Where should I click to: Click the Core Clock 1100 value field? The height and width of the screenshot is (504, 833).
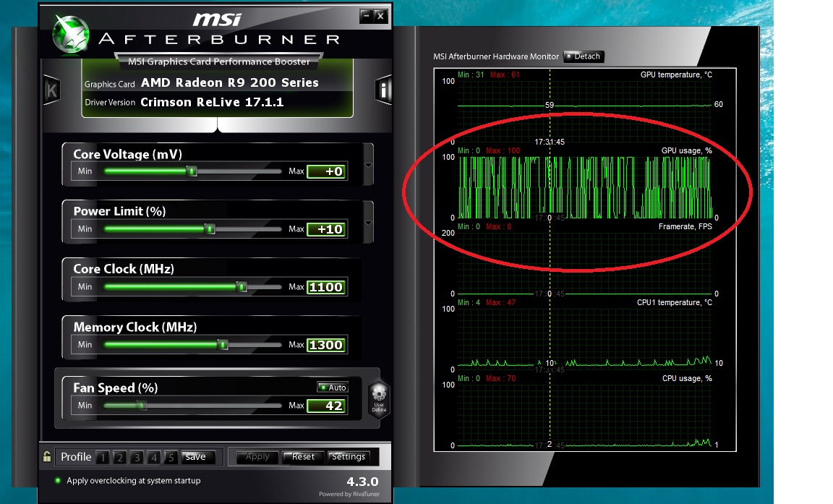[x=327, y=287]
